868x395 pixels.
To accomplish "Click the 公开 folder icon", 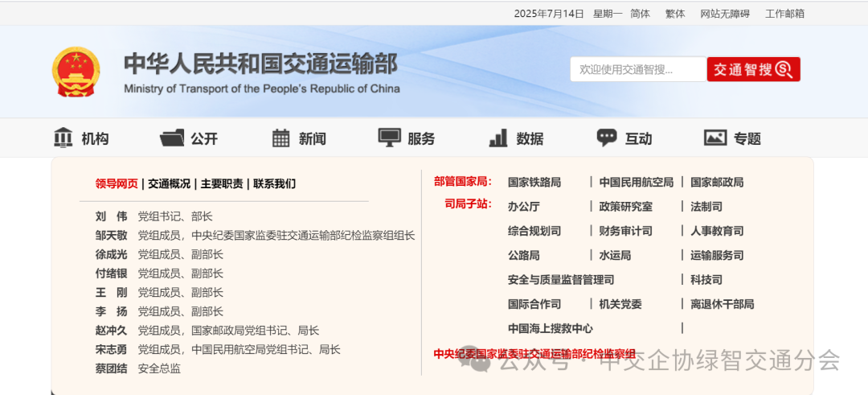I will pyautogui.click(x=172, y=138).
